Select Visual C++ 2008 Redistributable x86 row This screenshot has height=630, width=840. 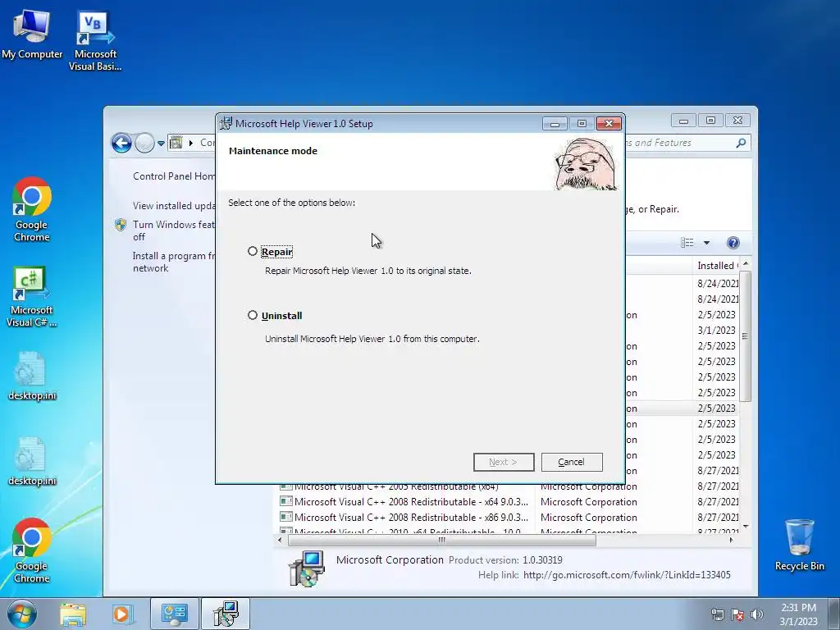[411, 518]
